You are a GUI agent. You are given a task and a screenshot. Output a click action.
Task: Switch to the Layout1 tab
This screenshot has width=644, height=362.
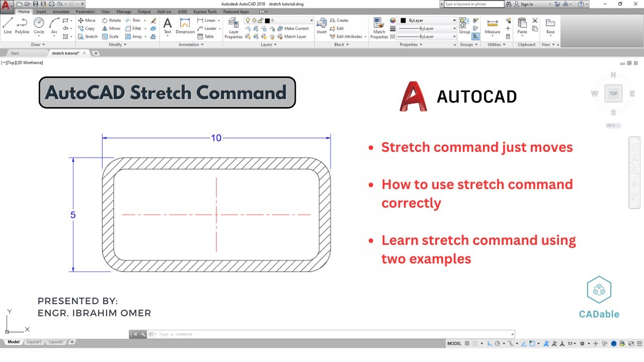click(34, 341)
